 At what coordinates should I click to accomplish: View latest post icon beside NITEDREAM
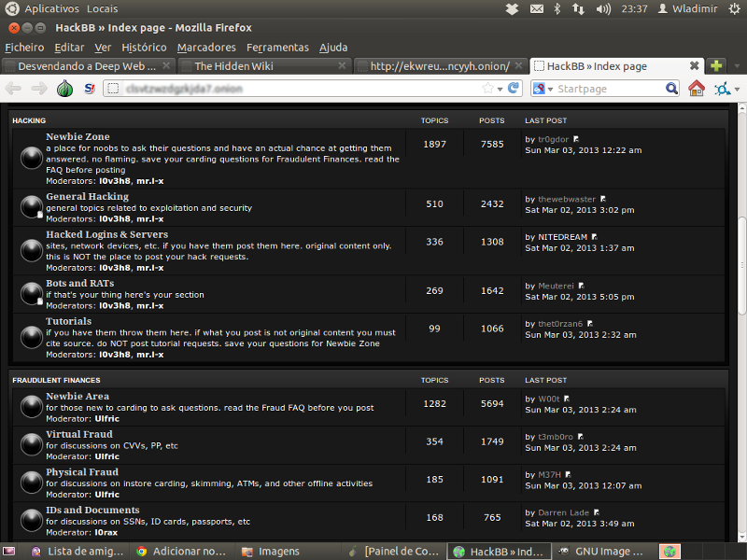595,237
